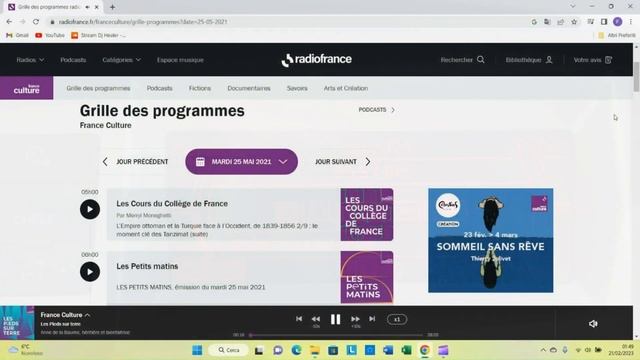This screenshot has height=360, width=640.
Task: Click the France Culture purple logo
Action: pos(27,88)
